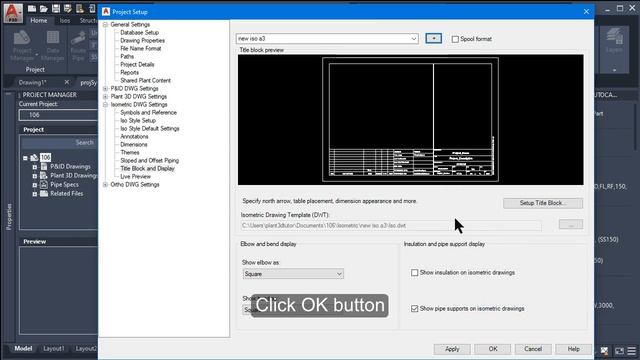The image size is (640, 360).
Task: Select the Drawing1 document tab
Action: [33, 82]
